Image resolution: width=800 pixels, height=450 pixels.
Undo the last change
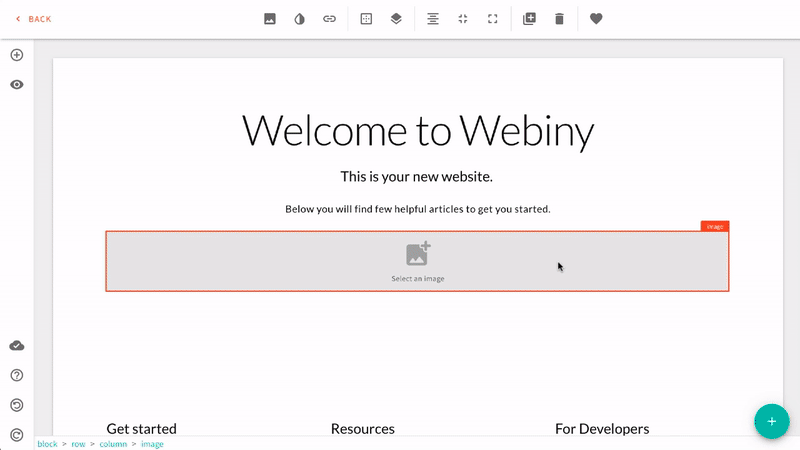pyautogui.click(x=17, y=405)
